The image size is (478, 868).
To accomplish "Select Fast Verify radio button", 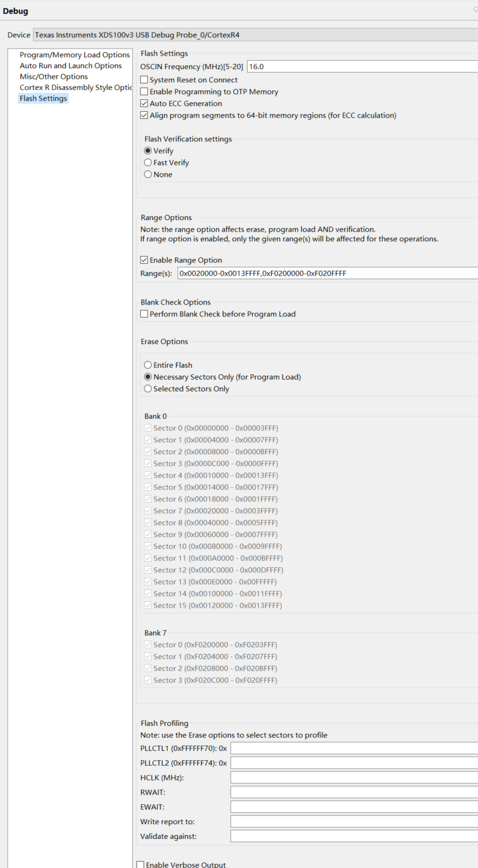I will click(x=148, y=163).
